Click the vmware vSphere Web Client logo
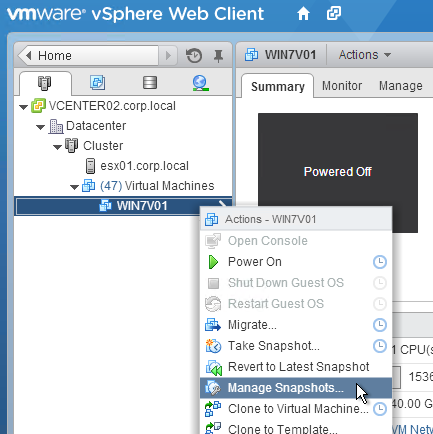This screenshot has width=433, height=434. coord(136,14)
